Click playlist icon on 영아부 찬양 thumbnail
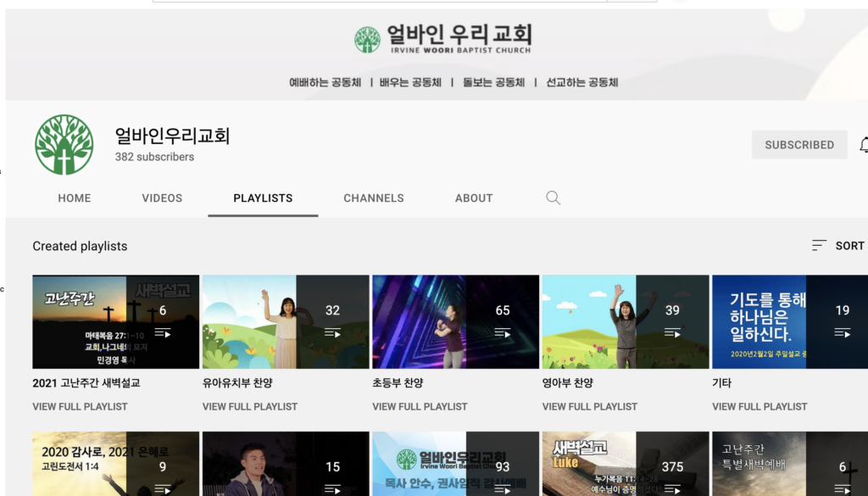 [672, 332]
